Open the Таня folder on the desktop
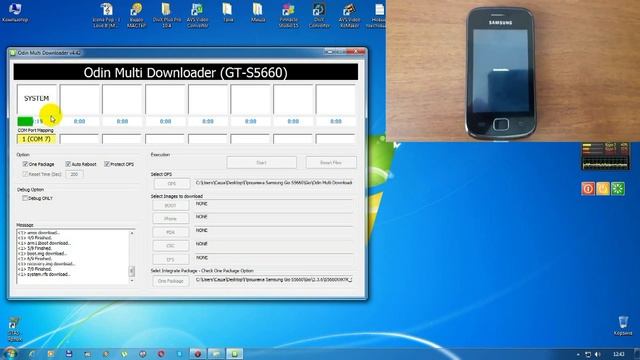Screen dimensions: 640x360 click(228, 12)
